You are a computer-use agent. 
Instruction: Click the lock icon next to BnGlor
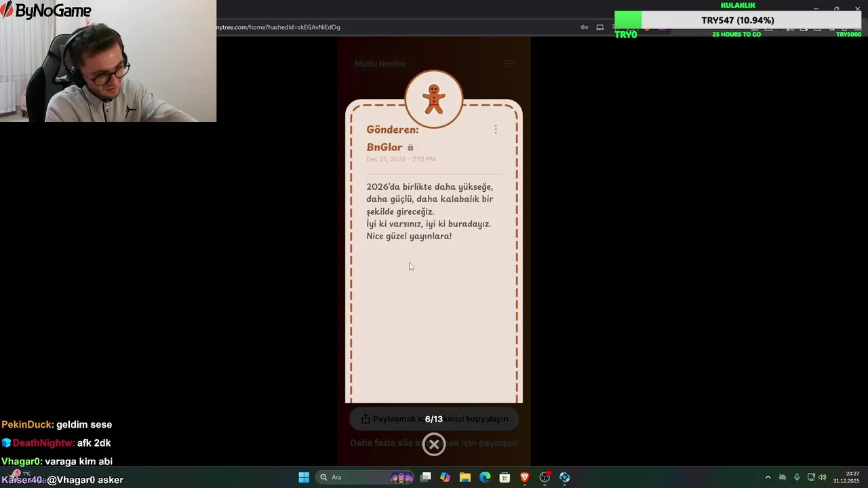pyautogui.click(x=410, y=147)
